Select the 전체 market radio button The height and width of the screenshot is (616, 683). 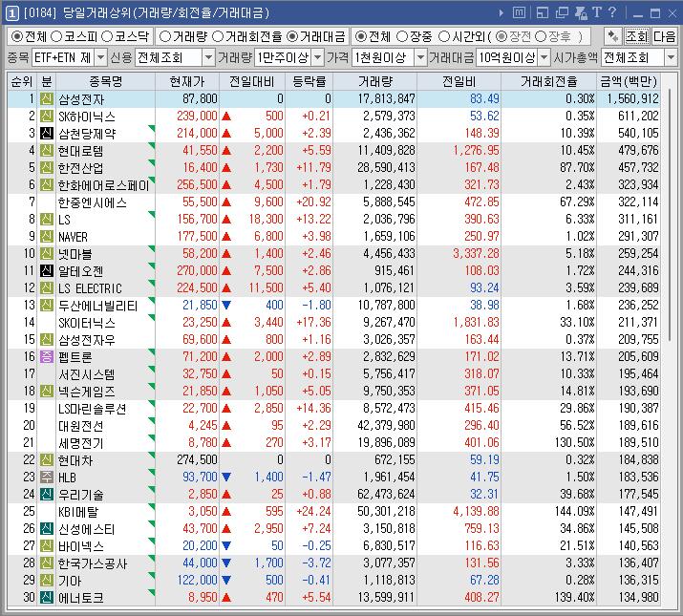coord(16,36)
